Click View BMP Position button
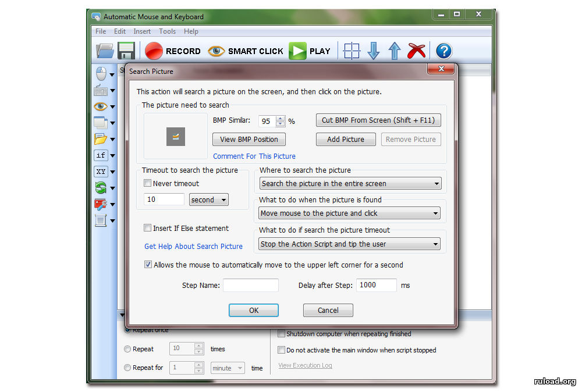This screenshot has height=392, width=582. coord(249,140)
